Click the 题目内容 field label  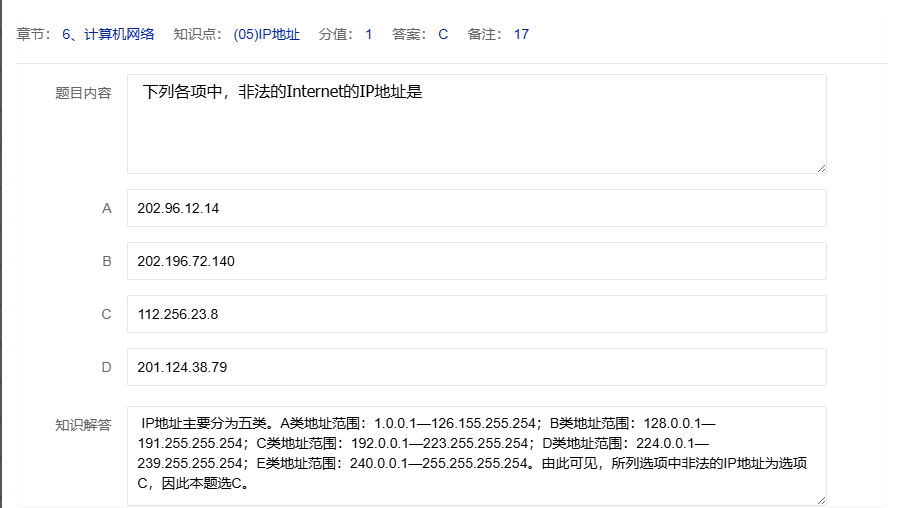pyautogui.click(x=83, y=93)
